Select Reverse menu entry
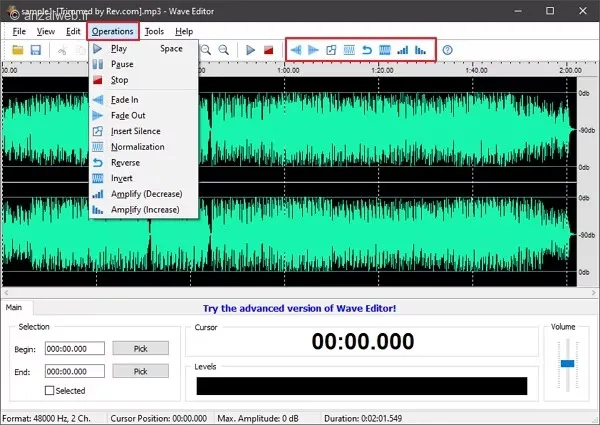Viewport: 600px width, 425px height. point(143,163)
